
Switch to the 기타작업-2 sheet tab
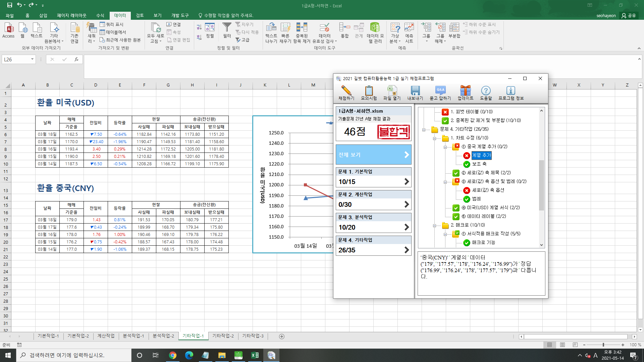click(223, 336)
